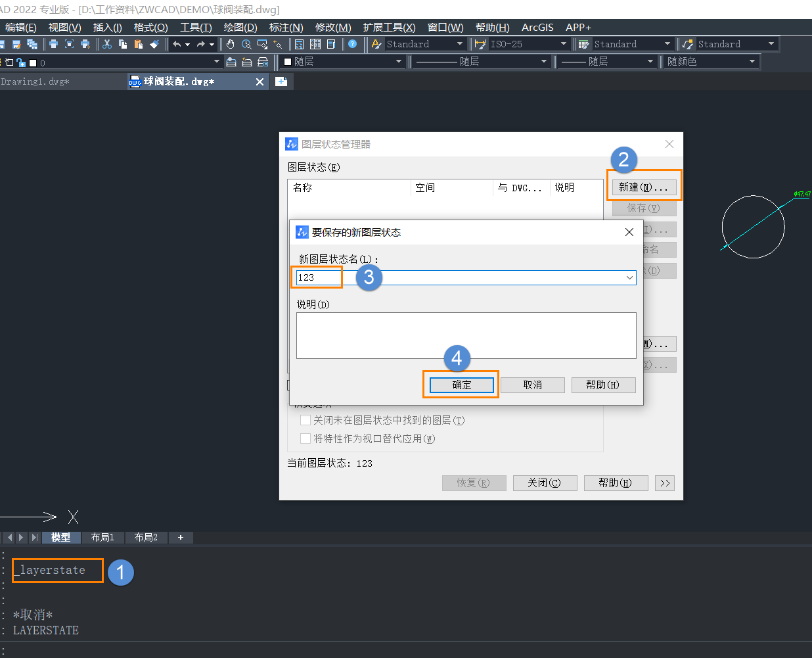Click the 新建(N)... button
812x658 pixels.
click(644, 187)
